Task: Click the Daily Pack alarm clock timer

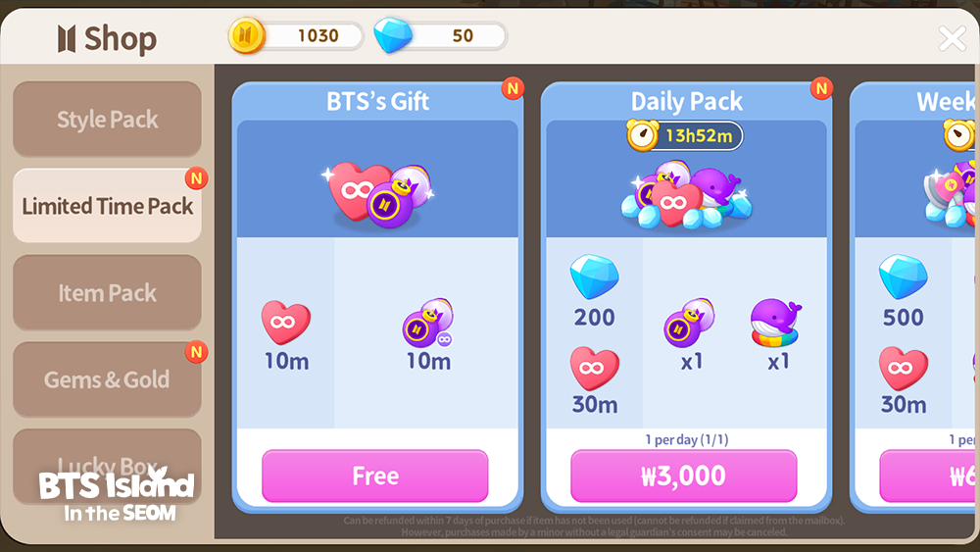Action: click(x=685, y=135)
